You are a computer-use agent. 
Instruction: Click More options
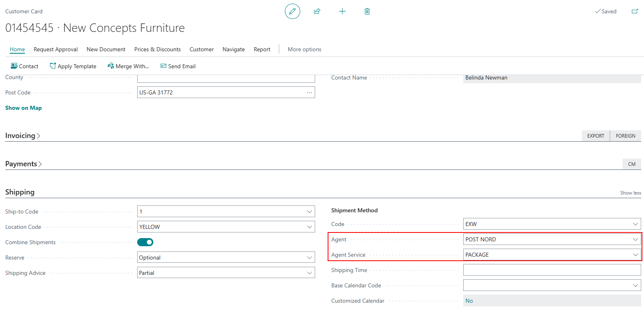point(305,49)
